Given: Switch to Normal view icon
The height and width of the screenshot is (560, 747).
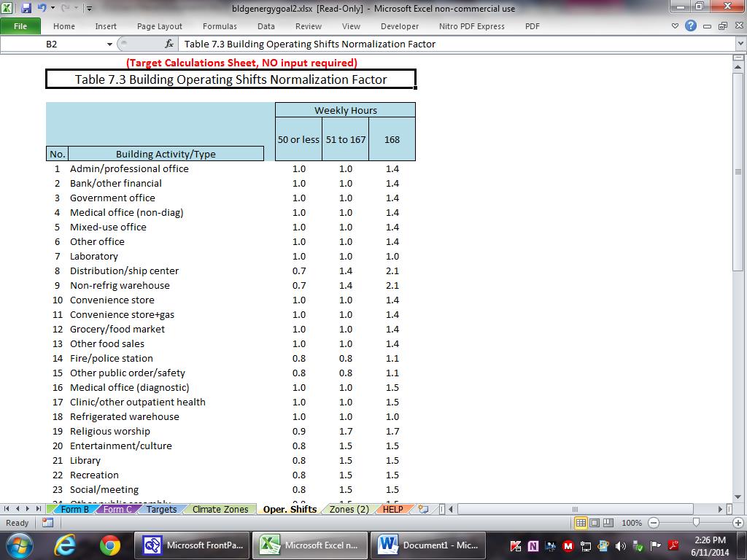Looking at the screenshot, I should pyautogui.click(x=581, y=523).
